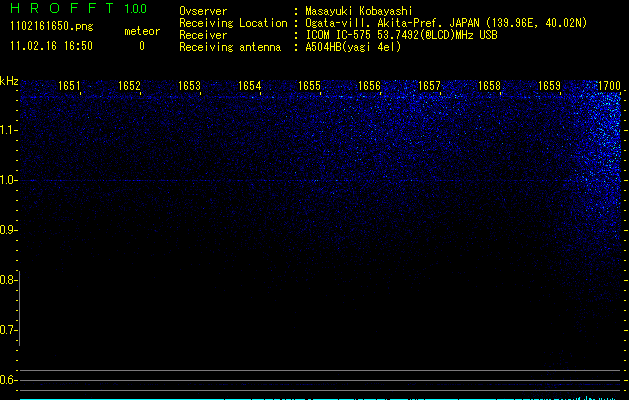Viewport: 629px width, 400px height.
Task: Select the filename 1102161650.png
Action: point(52,26)
